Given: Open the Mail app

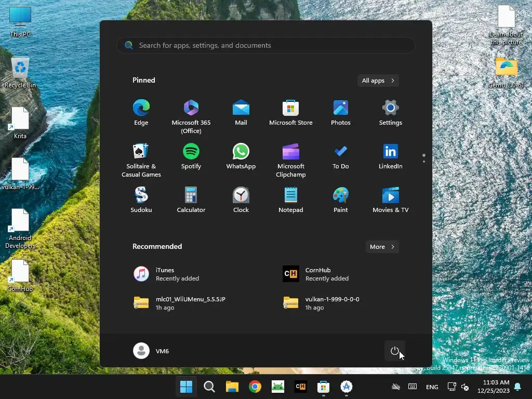Looking at the screenshot, I should (241, 113).
